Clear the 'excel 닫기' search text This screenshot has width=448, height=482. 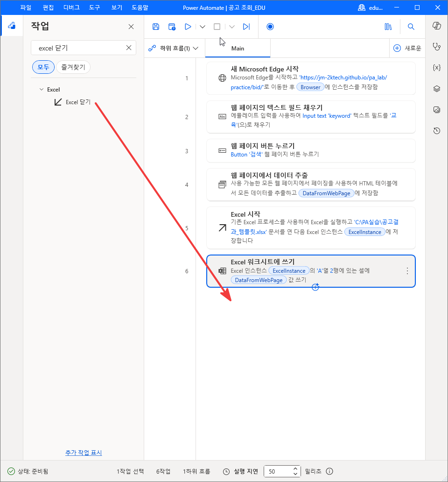coord(129,48)
